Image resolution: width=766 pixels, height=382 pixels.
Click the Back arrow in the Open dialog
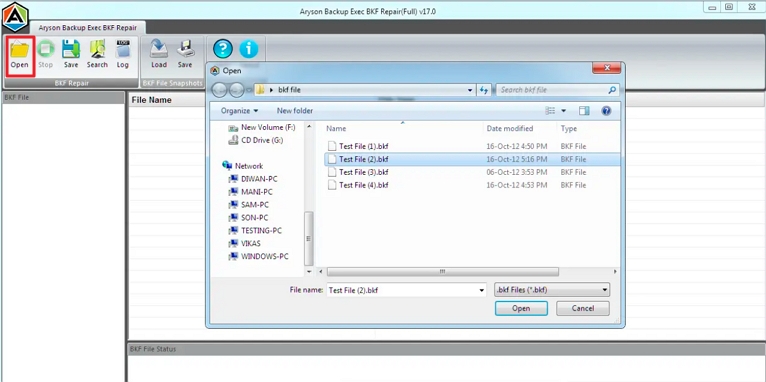coord(220,90)
